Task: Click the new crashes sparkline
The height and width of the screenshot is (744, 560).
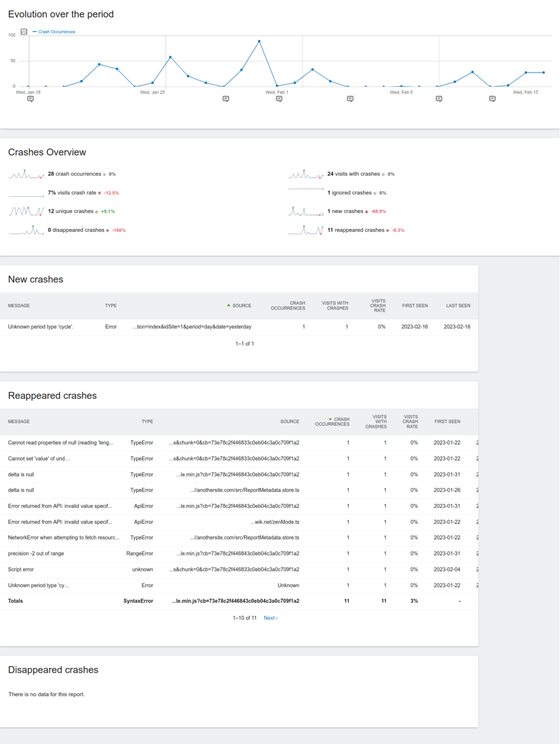Action: point(306,211)
